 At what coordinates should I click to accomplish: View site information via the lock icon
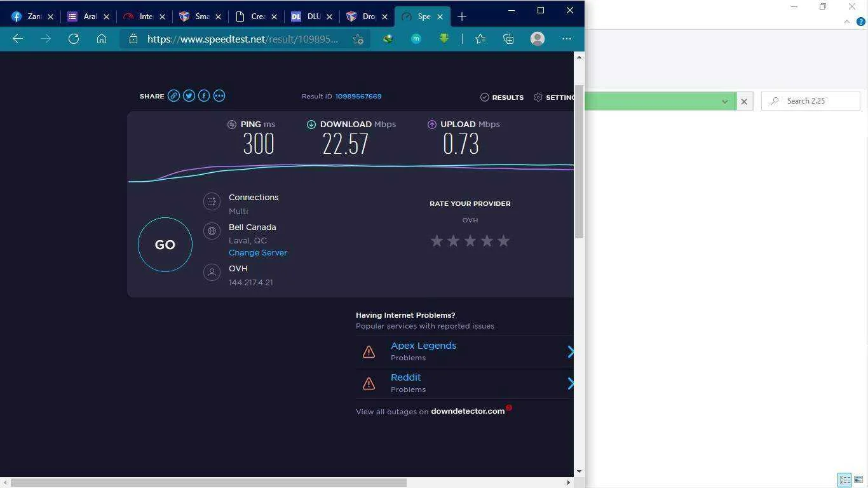[133, 39]
